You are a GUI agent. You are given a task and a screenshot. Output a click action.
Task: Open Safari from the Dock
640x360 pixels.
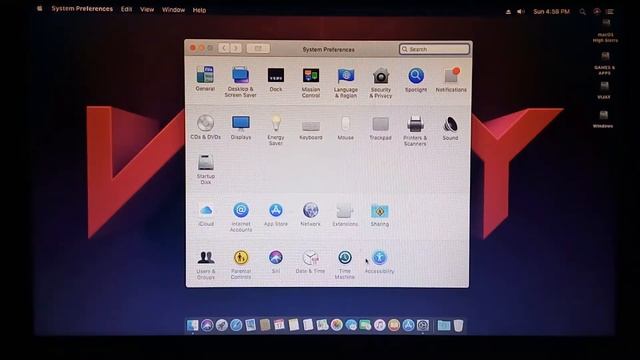click(x=236, y=325)
